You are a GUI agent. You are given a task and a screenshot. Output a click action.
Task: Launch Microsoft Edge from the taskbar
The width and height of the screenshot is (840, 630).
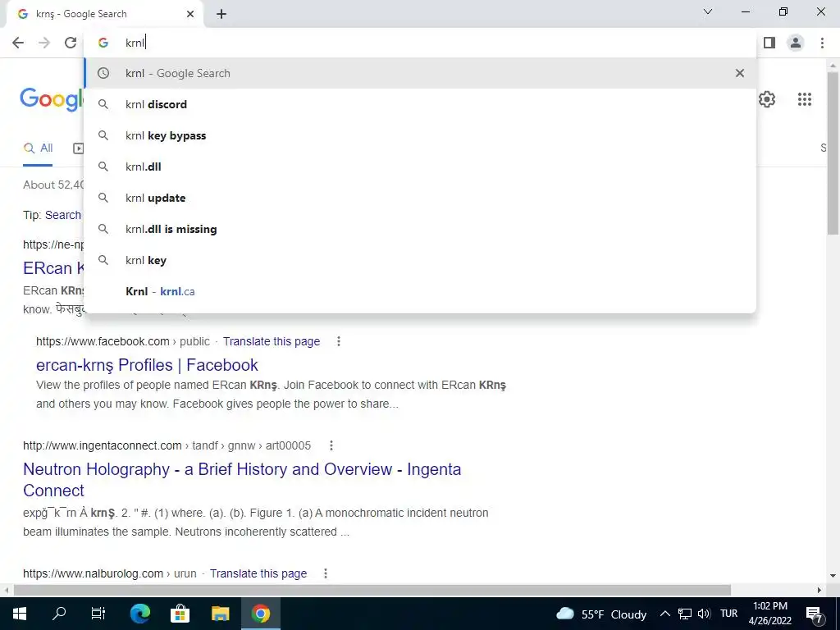pyautogui.click(x=140, y=614)
